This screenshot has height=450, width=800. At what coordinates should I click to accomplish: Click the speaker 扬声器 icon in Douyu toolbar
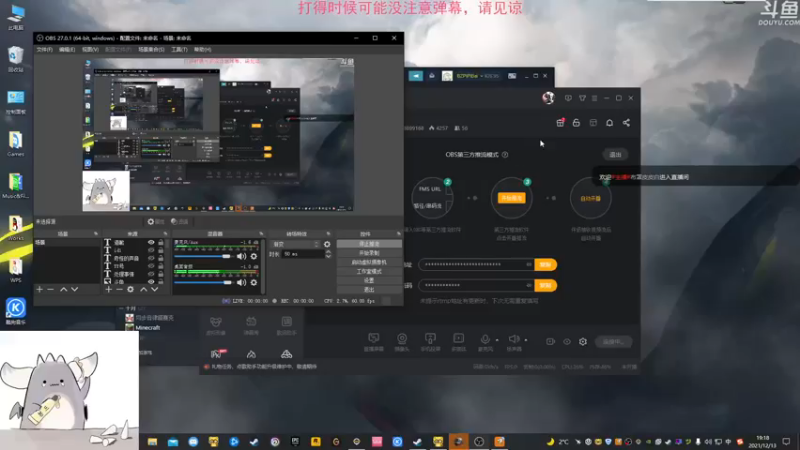tap(514, 339)
